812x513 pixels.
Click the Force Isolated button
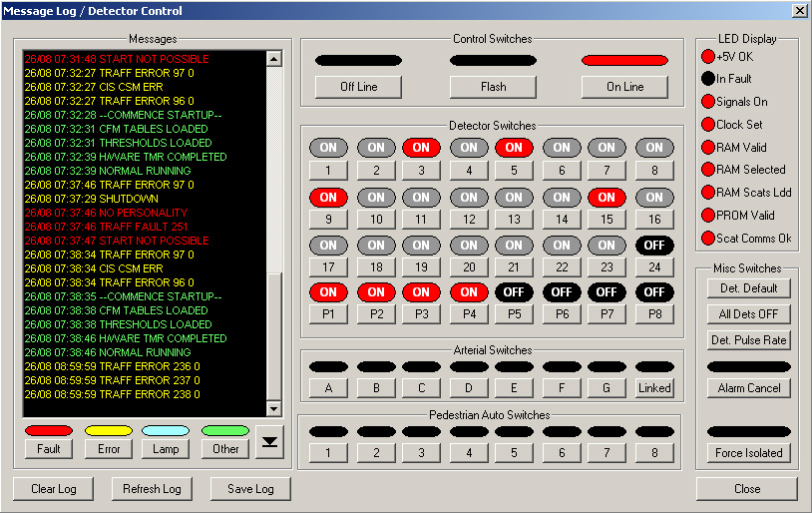[749, 453]
